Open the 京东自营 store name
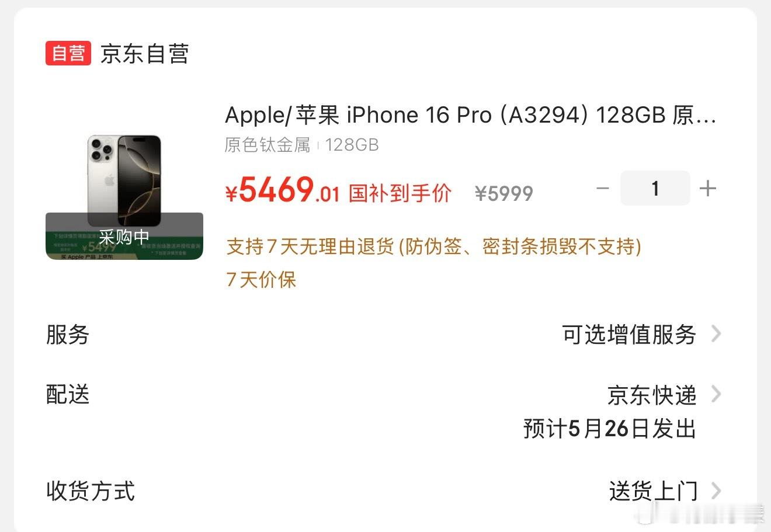Viewport: 771px width, 532px height. [145, 54]
